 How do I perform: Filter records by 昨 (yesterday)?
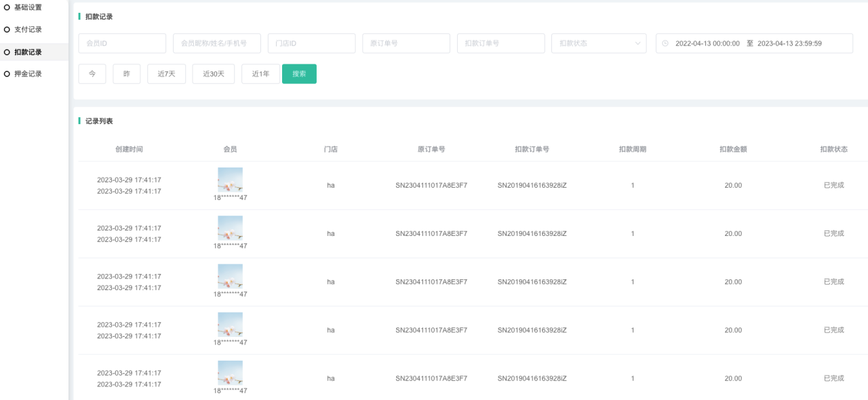point(126,74)
